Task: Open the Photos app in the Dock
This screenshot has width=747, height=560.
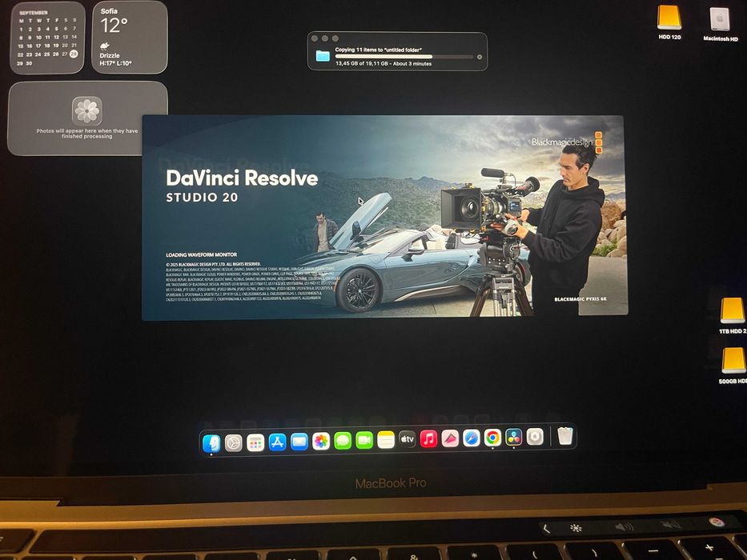Action: pos(321,442)
